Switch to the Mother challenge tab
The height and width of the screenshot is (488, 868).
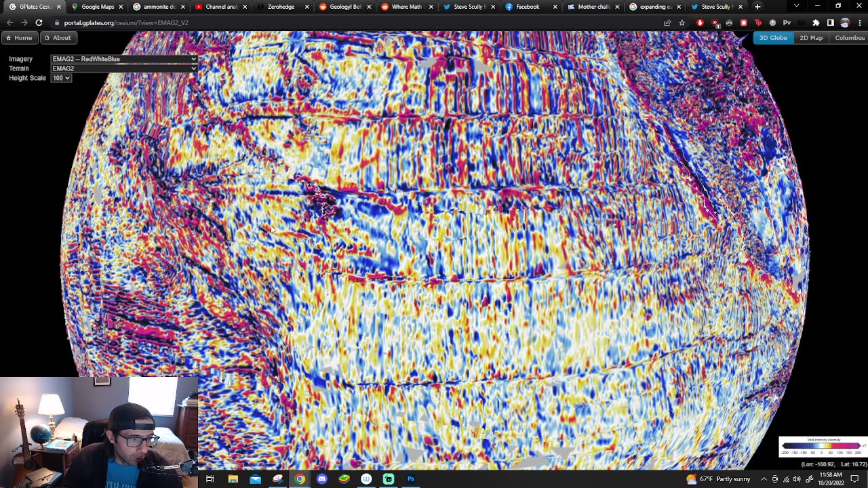(x=593, y=7)
